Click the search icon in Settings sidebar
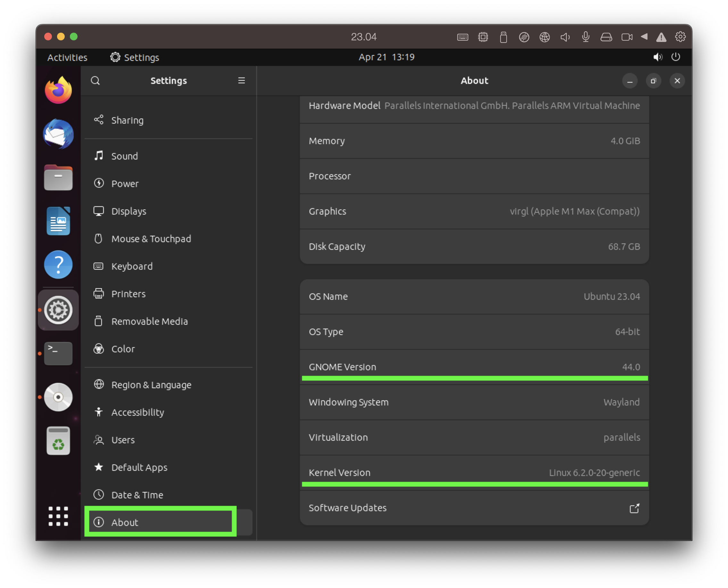Screen dimensions: 728x588 tap(95, 81)
